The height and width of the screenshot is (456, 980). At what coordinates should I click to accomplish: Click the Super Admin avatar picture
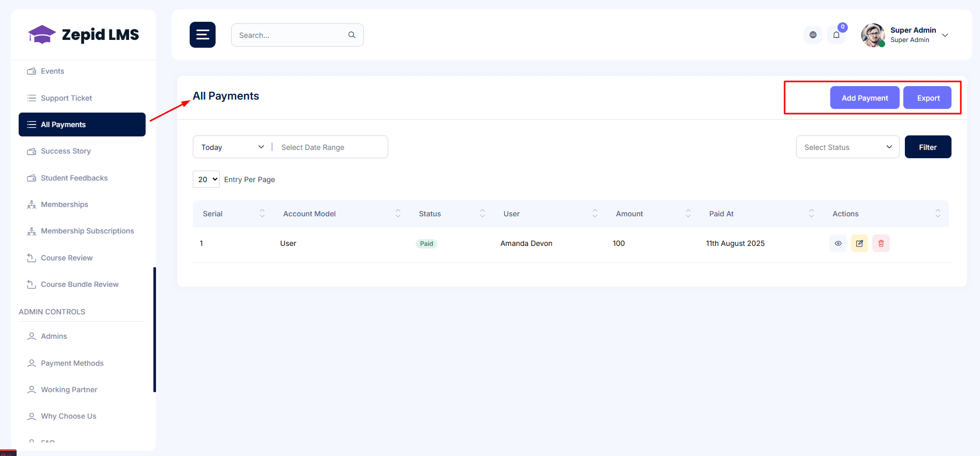click(873, 35)
